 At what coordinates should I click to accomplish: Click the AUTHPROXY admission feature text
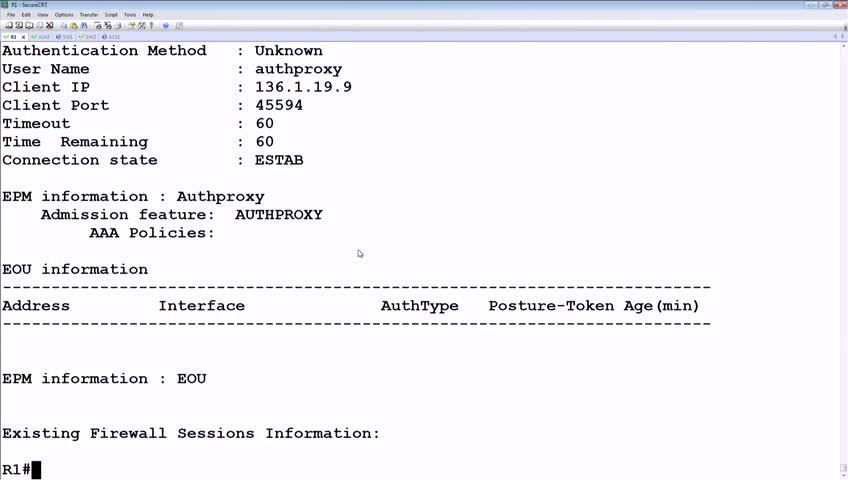pyautogui.click(x=279, y=215)
